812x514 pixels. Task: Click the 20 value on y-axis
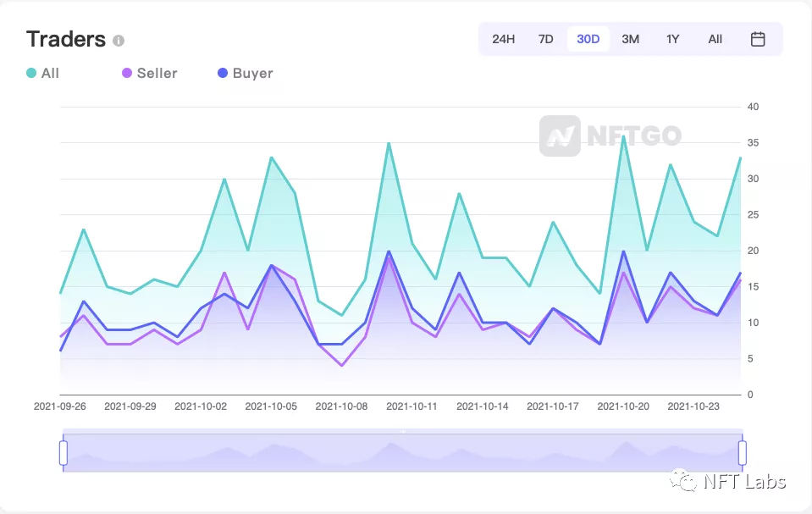coord(753,251)
